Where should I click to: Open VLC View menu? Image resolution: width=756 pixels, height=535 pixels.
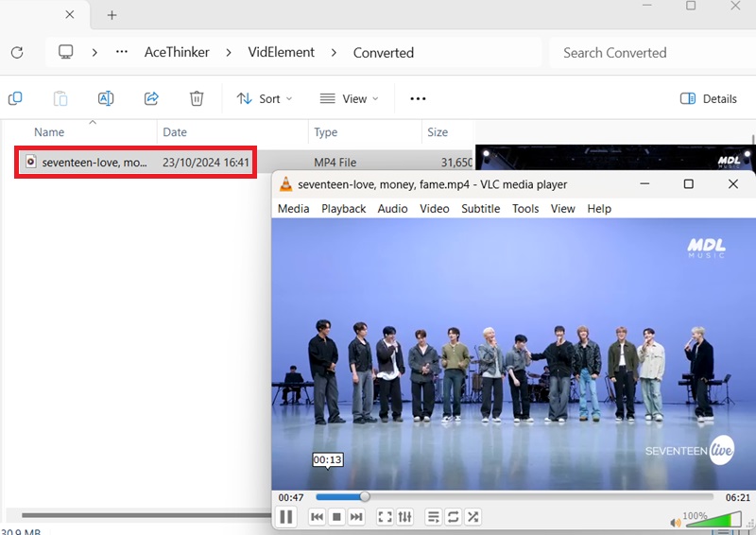tap(562, 208)
